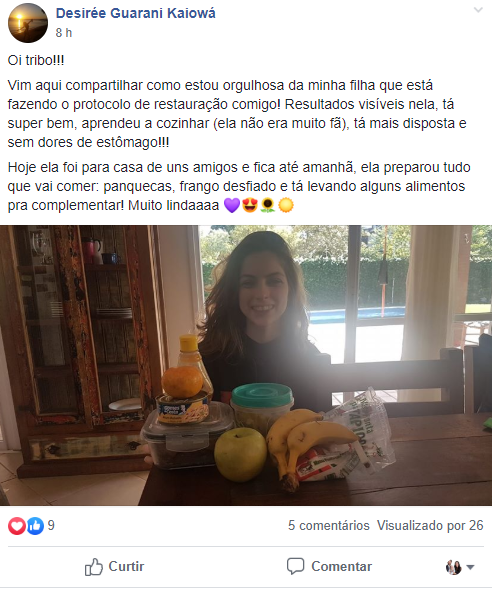Open the 8 h timestamp link
The image size is (492, 590).
point(64,33)
